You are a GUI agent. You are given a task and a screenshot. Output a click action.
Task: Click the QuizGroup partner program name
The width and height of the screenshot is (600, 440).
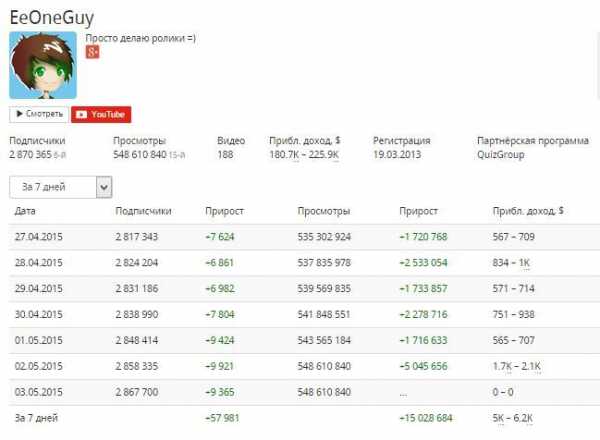501,155
